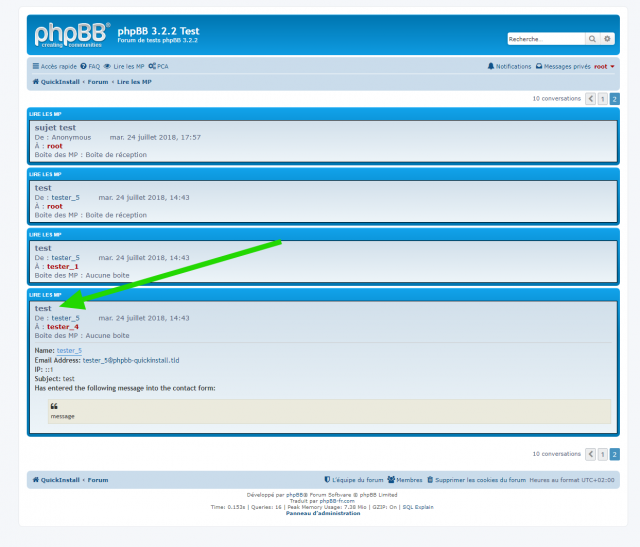Click tester_5 link in Name field
This screenshot has height=547, width=640.
[x=69, y=351]
